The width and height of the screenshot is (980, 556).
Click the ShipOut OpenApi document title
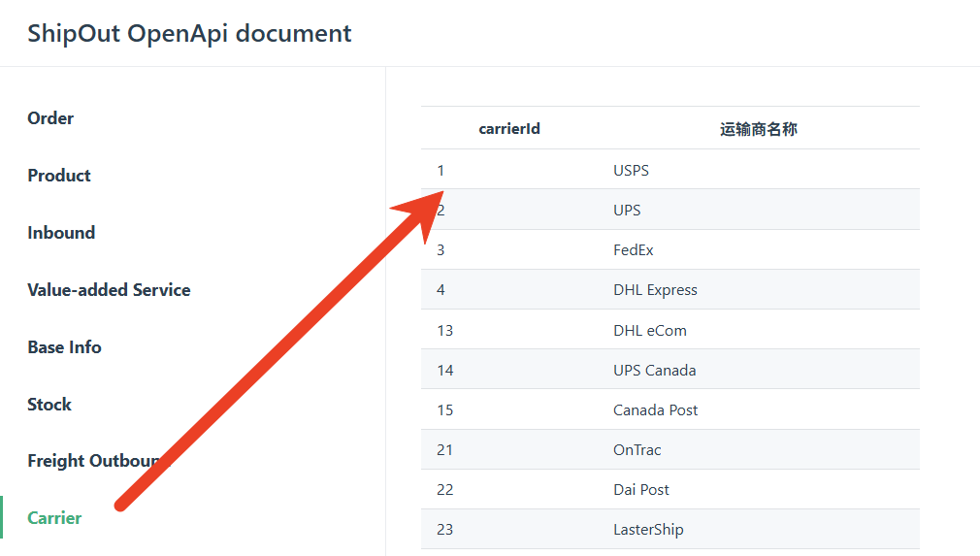189,33
